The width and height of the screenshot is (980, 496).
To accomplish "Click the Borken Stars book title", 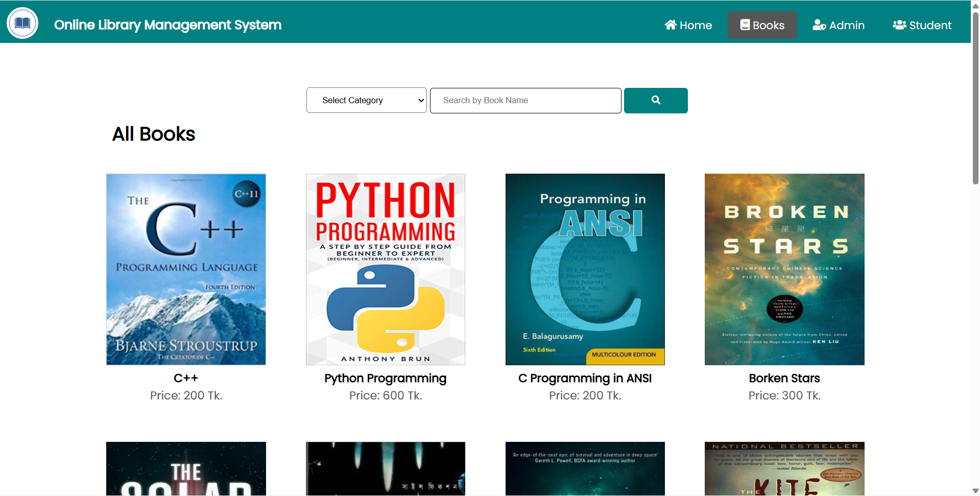I will [784, 378].
